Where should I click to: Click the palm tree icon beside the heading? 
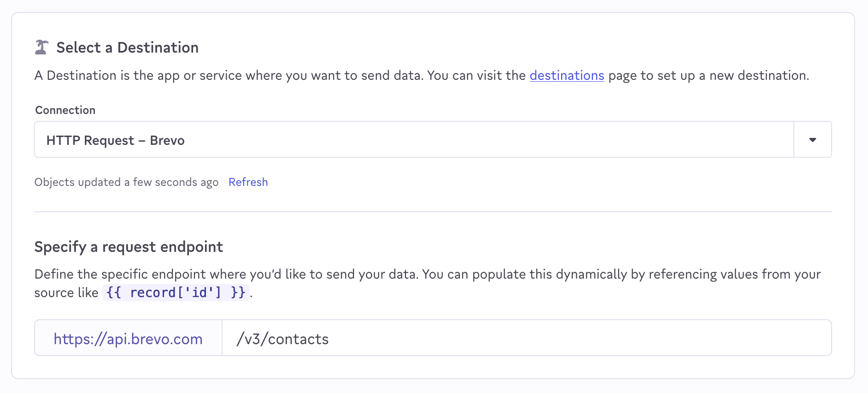[x=41, y=48]
